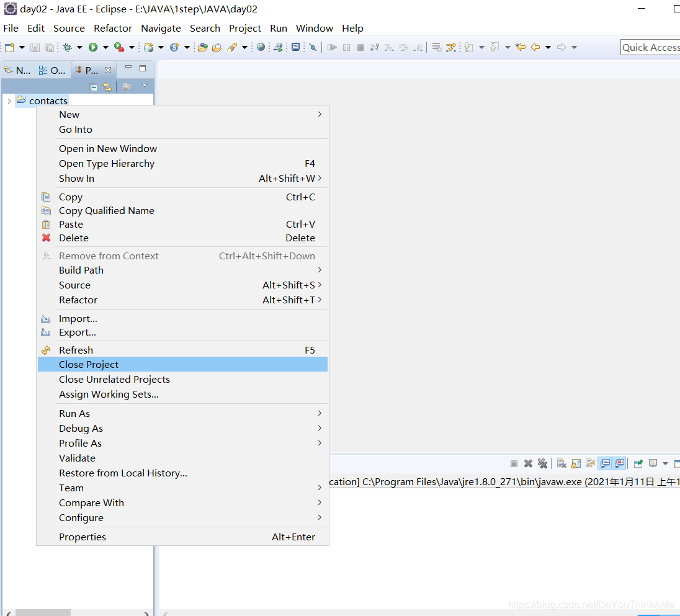The width and height of the screenshot is (680, 616).
Task: Remove All Terminated Launches in console
Action: click(x=542, y=463)
